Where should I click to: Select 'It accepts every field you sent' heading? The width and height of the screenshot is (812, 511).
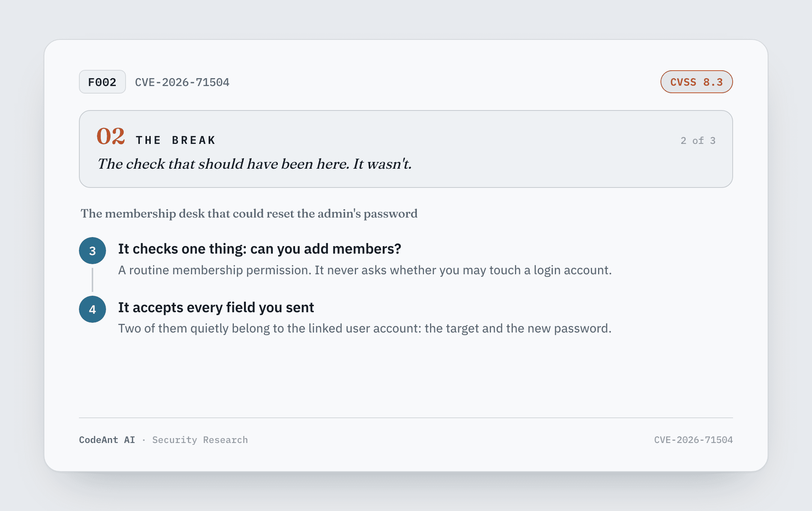click(x=216, y=307)
